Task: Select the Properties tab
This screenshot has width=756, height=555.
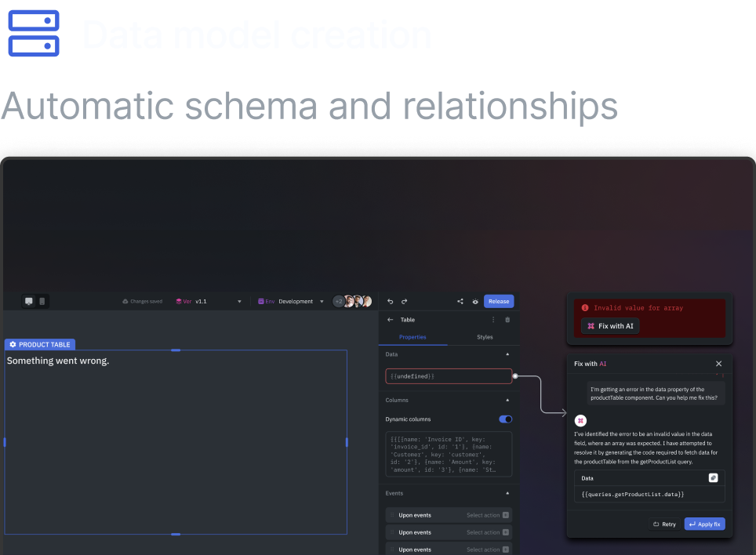Action: click(x=413, y=337)
